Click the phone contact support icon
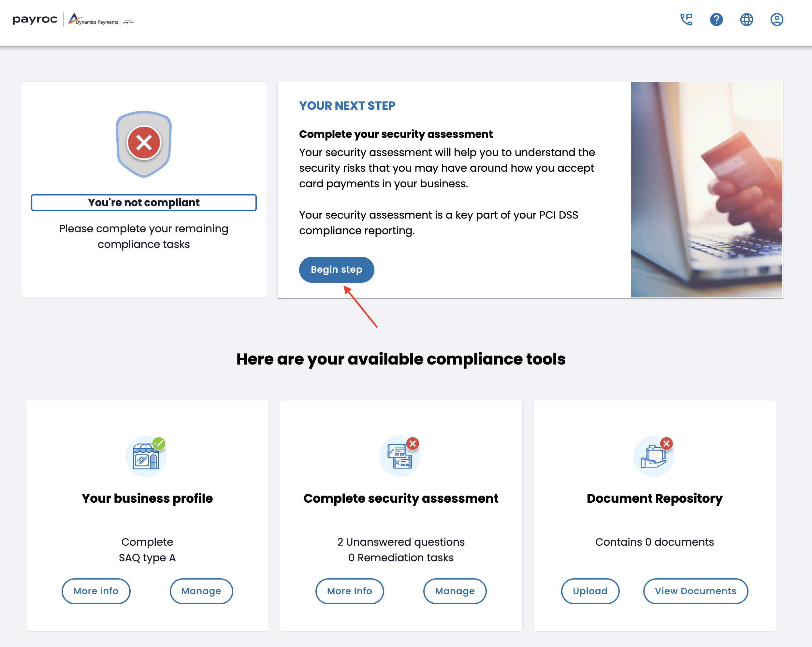The height and width of the screenshot is (647, 812). (x=686, y=20)
